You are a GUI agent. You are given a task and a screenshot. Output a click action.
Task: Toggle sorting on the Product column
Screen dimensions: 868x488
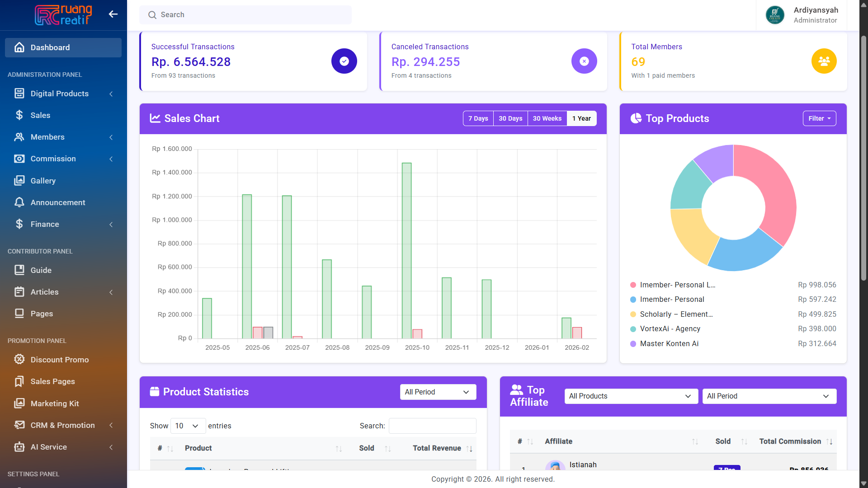(339, 449)
